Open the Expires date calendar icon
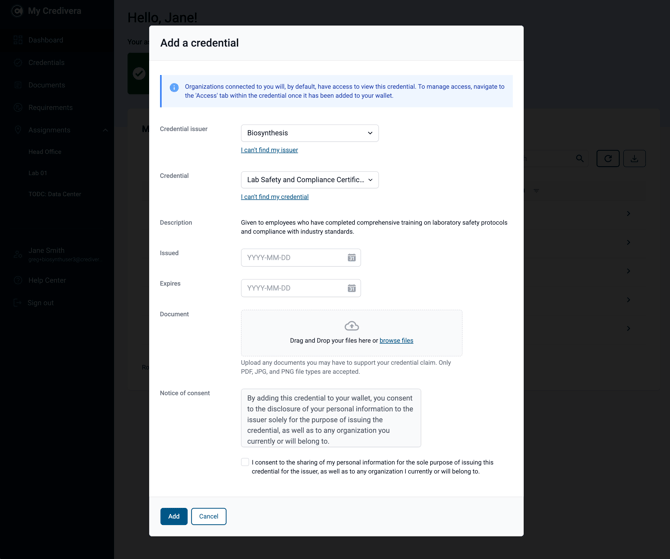The width and height of the screenshot is (670, 559). coord(351,288)
